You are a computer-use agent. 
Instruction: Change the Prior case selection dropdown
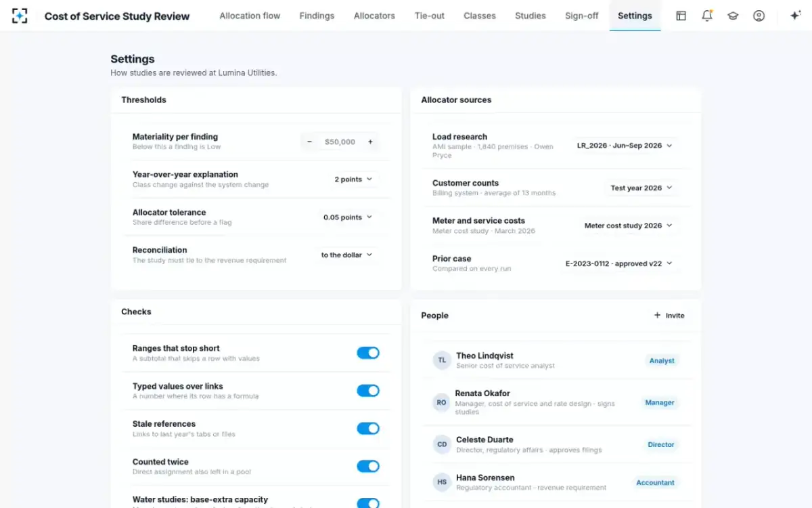(x=619, y=263)
